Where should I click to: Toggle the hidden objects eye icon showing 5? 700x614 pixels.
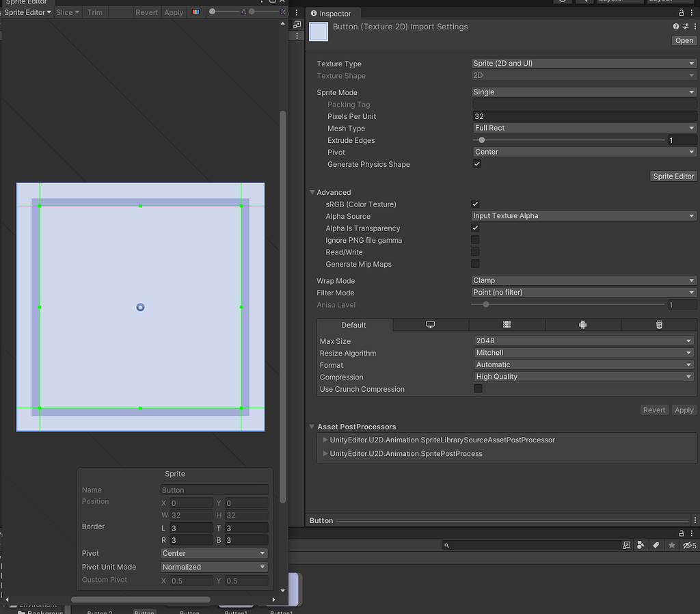coord(688,545)
